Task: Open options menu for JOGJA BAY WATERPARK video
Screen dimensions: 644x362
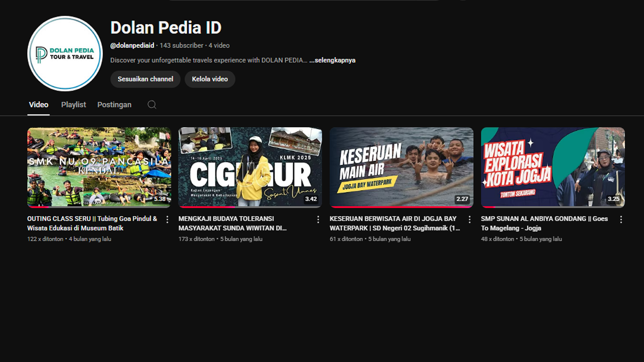Action: click(470, 219)
